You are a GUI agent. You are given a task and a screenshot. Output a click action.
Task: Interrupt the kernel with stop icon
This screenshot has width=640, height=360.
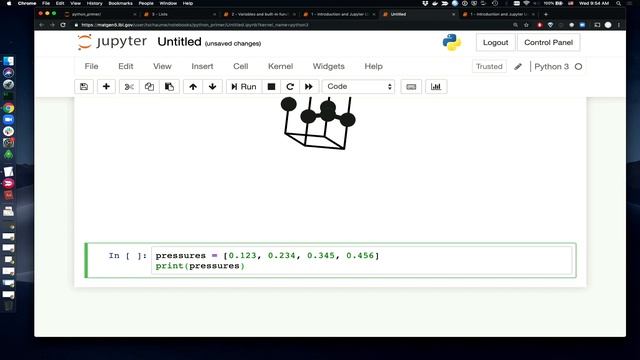tap(271, 87)
